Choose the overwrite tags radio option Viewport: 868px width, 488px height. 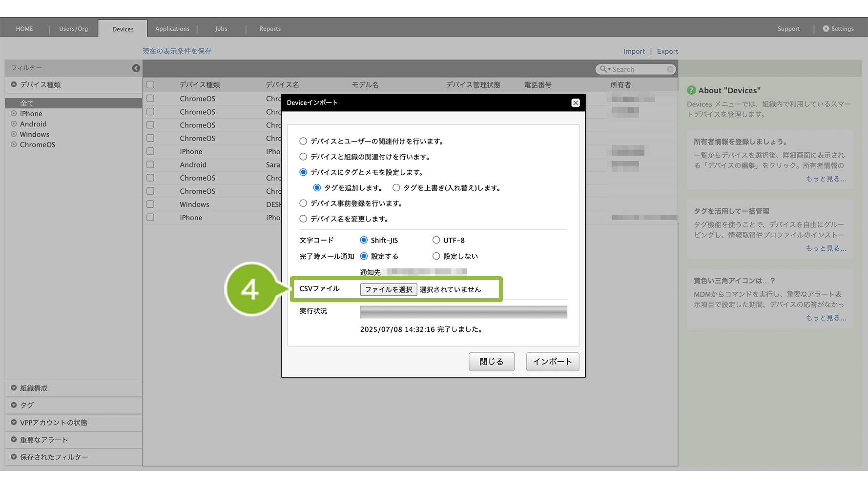click(396, 188)
